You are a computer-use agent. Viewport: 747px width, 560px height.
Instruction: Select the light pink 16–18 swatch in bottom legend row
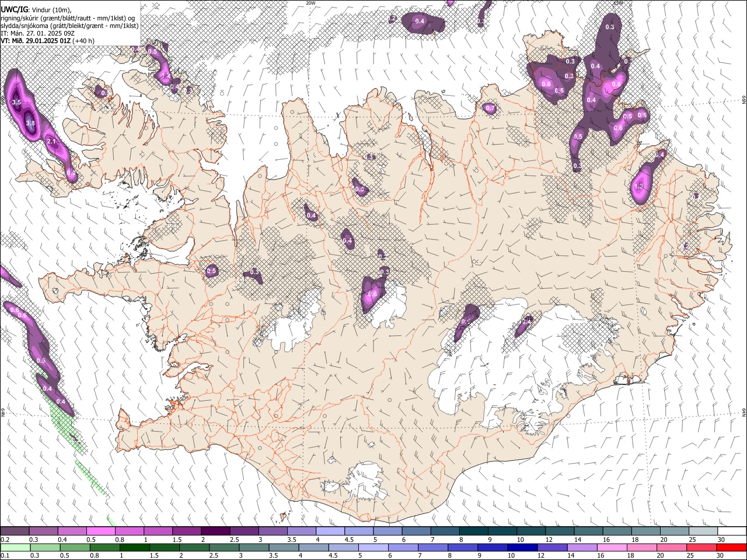tap(612, 547)
